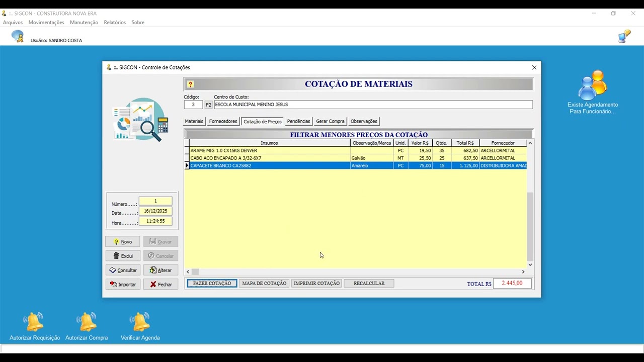
Task: Click the horizontal scrollbar right arrow
Action: coord(523,272)
